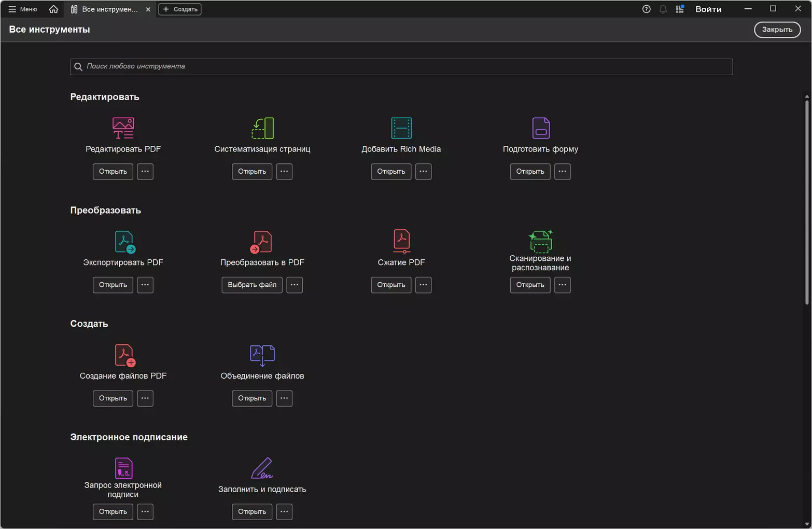This screenshot has width=812, height=529.
Task: Click the vertical scrollbar thumb
Action: point(807,202)
